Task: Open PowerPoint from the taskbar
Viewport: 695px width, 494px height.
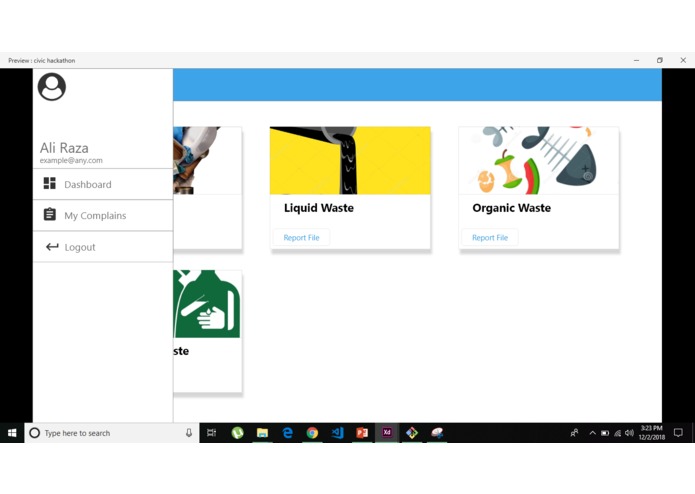Action: click(362, 433)
